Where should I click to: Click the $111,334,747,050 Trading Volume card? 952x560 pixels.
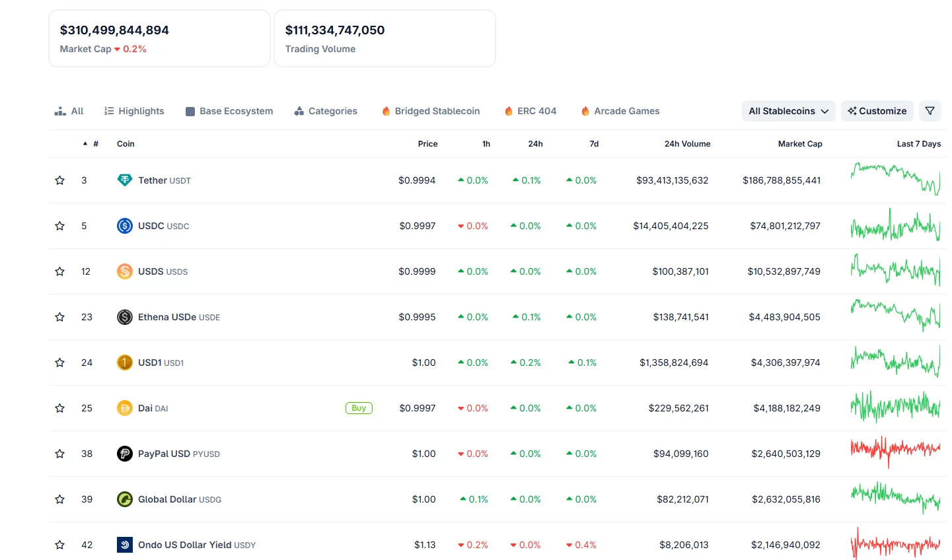pyautogui.click(x=384, y=38)
